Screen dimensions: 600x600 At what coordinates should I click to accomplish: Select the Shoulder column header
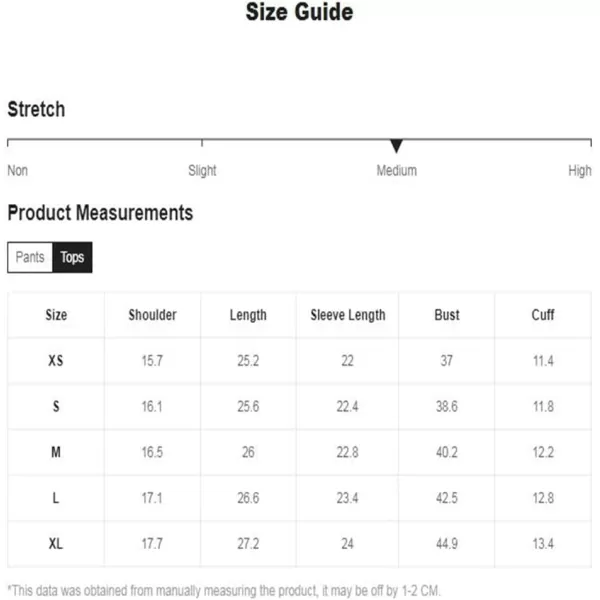(x=152, y=315)
